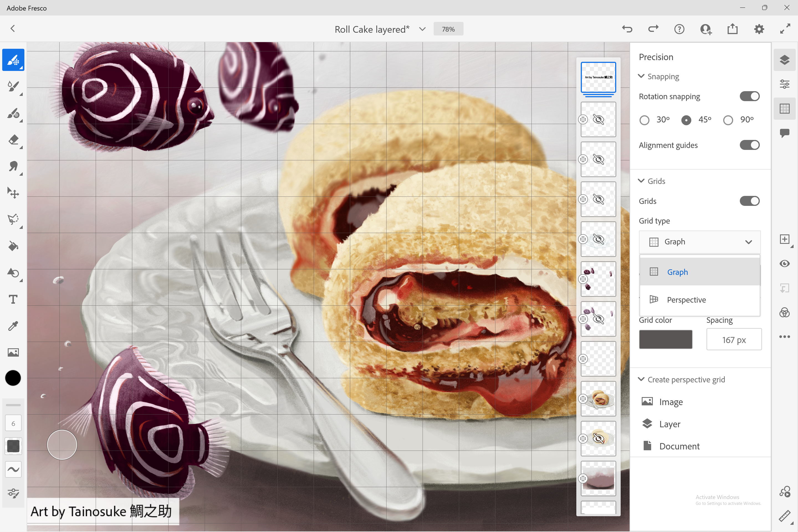The width and height of the screenshot is (798, 532).
Task: Open the Layer properties panel icon
Action: pyautogui.click(x=784, y=84)
